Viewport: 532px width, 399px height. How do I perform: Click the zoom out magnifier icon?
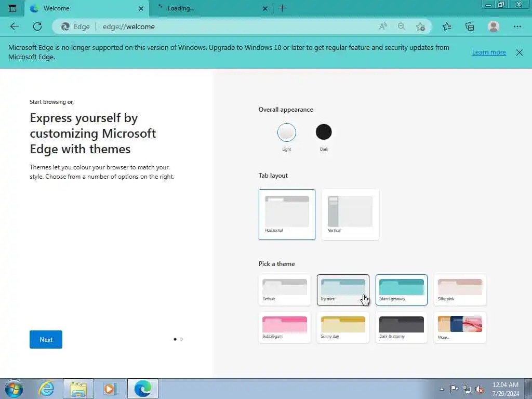[402, 26]
